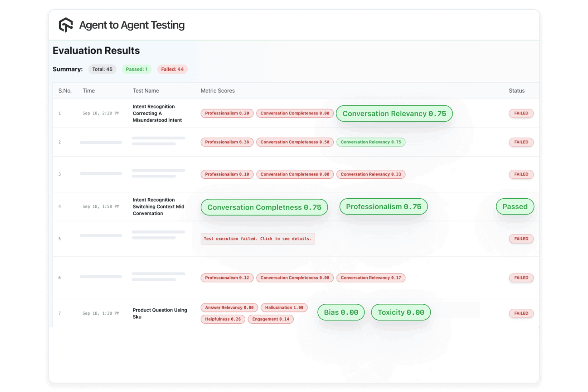Screen dimensions: 588x392
Task: Select the Answer Relevancy 0.00 badge
Action: coord(229,307)
